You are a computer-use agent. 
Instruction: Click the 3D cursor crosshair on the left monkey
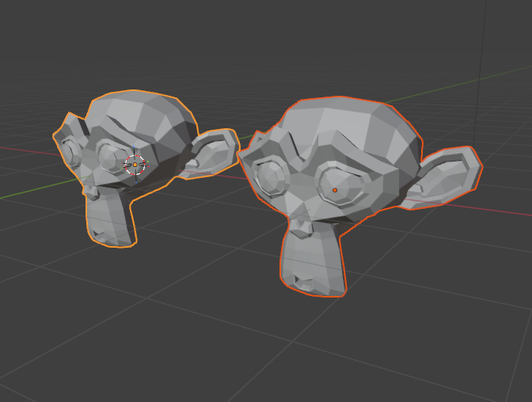135,165
